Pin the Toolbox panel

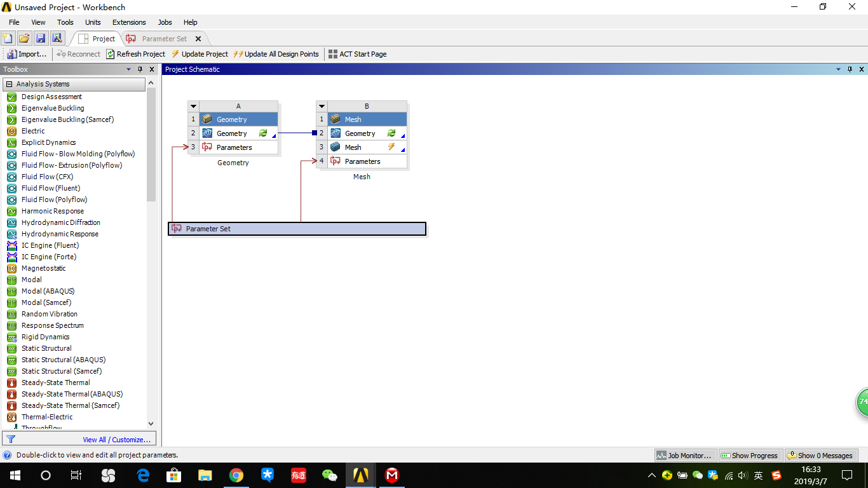tap(140, 69)
